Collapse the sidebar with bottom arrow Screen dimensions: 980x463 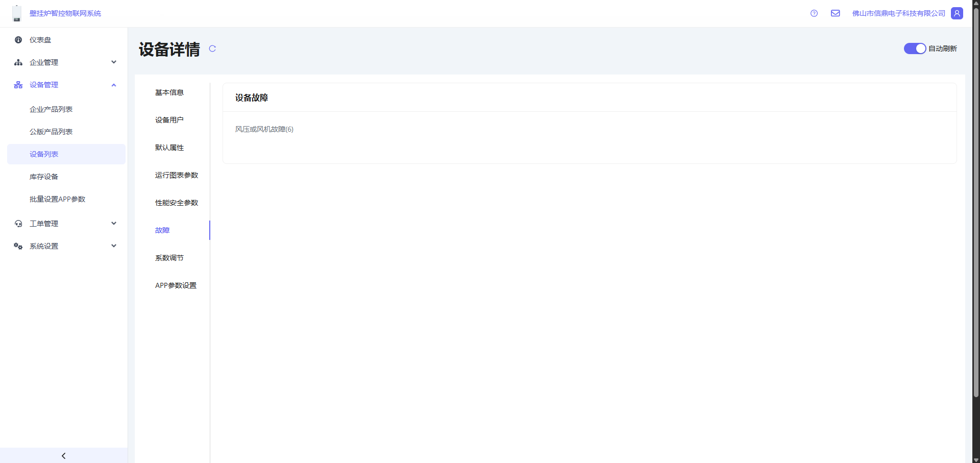pos(64,455)
